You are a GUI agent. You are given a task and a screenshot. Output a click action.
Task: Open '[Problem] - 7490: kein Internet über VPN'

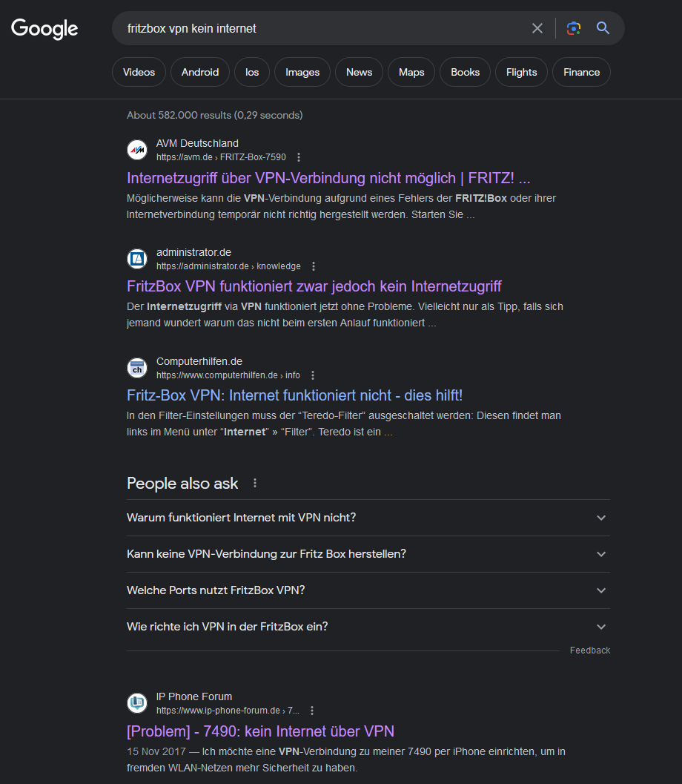(260, 731)
